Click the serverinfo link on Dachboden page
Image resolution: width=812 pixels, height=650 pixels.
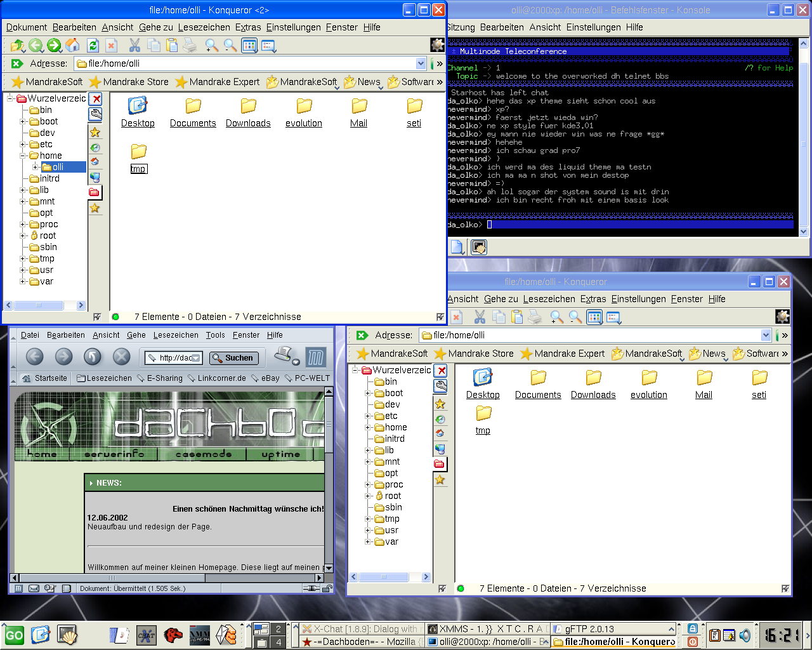(x=114, y=454)
